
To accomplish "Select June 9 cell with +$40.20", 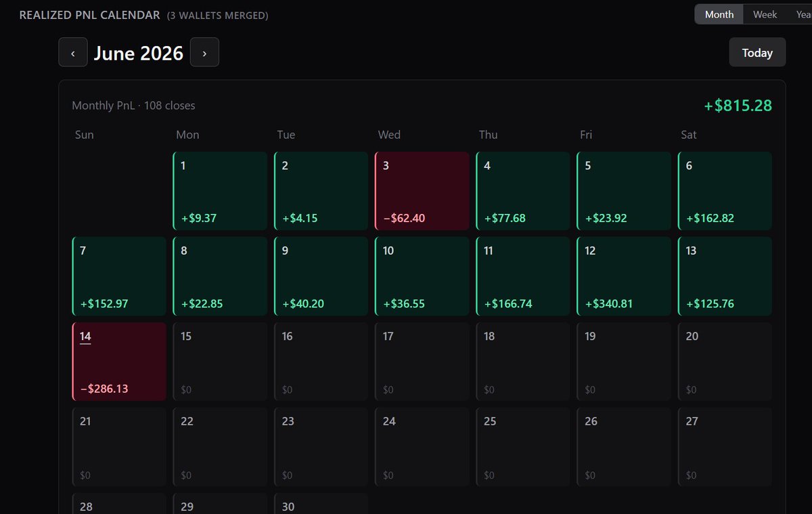I will pos(321,276).
